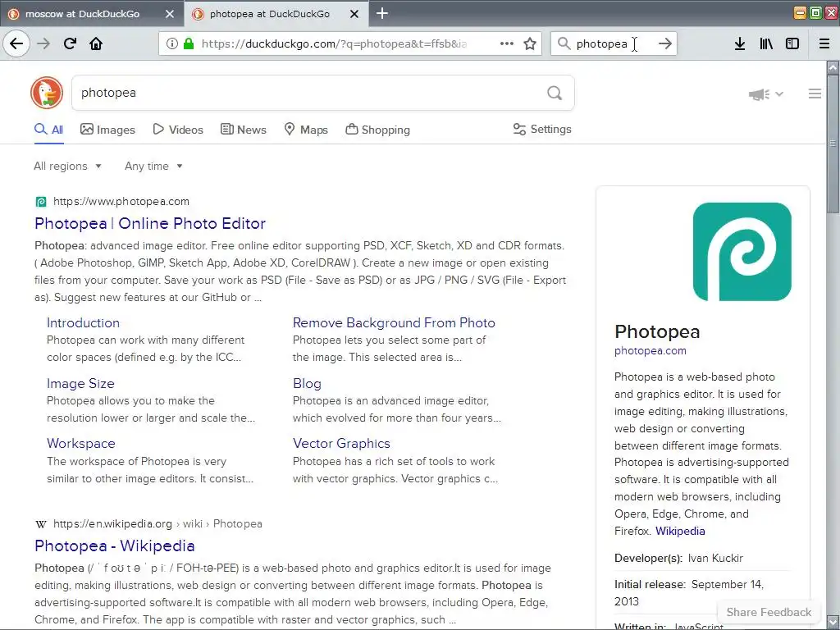Open Photopea | Online Photo Editor result
The height and width of the screenshot is (630, 840).
point(150,223)
